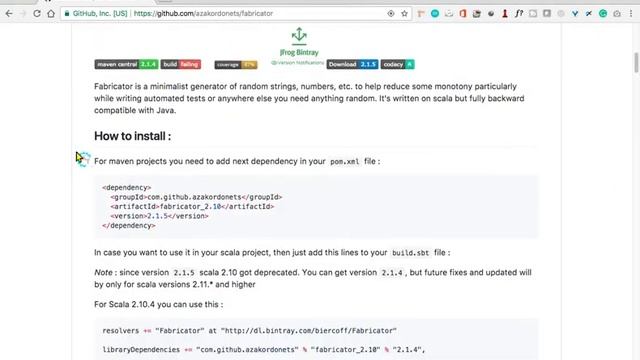Click the version 2.1.5 XML line
Screen dimensions: 640x360
(159, 216)
